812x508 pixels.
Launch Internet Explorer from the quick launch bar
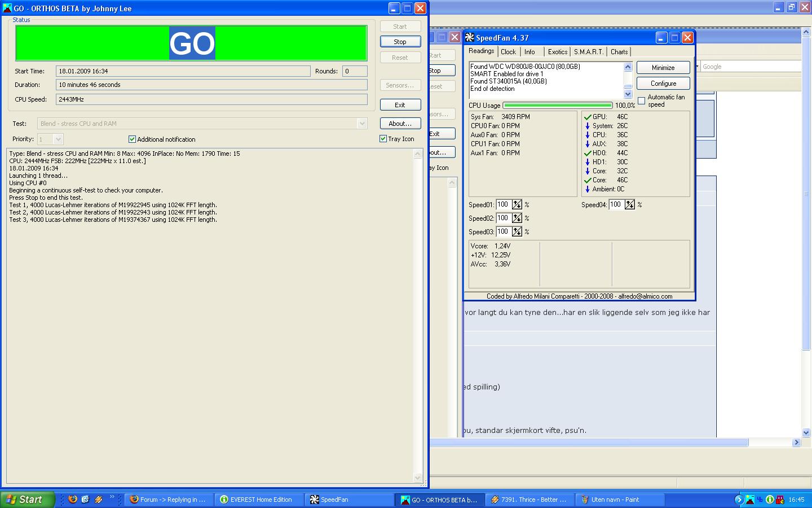(85, 499)
